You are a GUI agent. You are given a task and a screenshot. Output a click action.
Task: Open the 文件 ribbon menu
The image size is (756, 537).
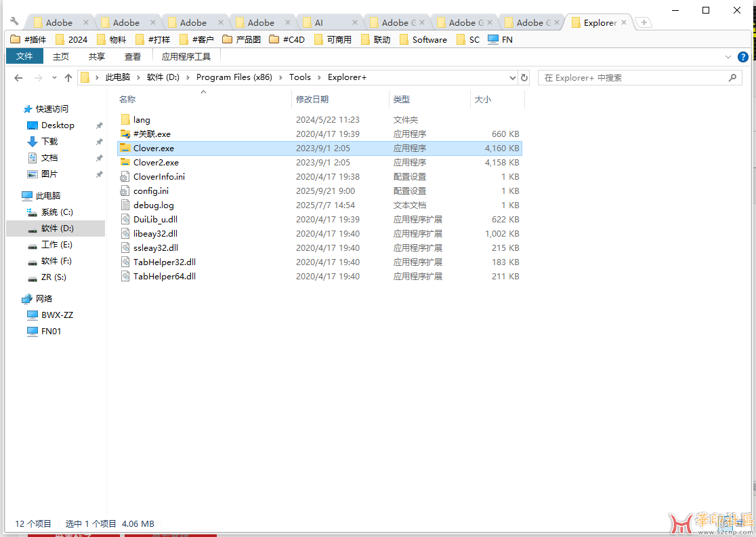[24, 56]
